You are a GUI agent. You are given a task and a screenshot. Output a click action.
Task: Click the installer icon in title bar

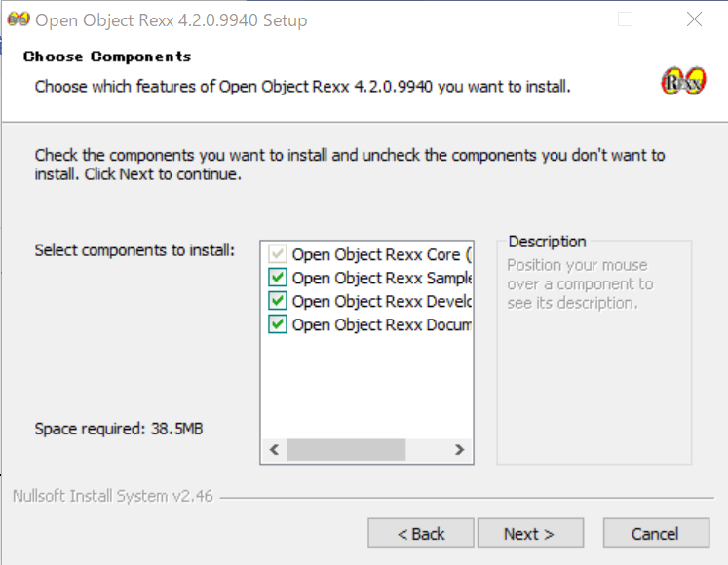(18, 19)
